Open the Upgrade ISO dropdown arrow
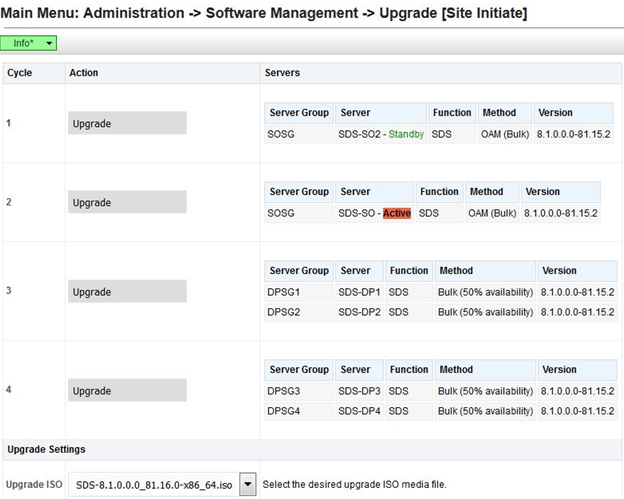 pyautogui.click(x=248, y=484)
